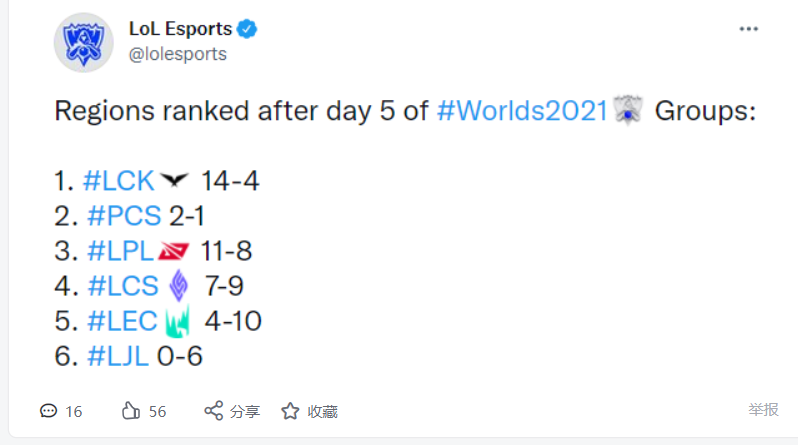Open comments via the speech bubble icon

click(x=49, y=411)
